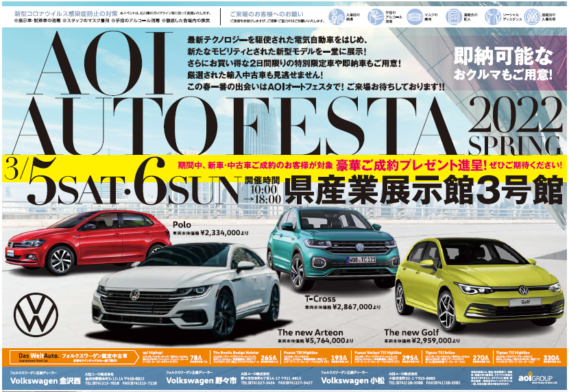Click the 'SPRING' heading text
Screen dimensions: 569x392
coord(515,145)
